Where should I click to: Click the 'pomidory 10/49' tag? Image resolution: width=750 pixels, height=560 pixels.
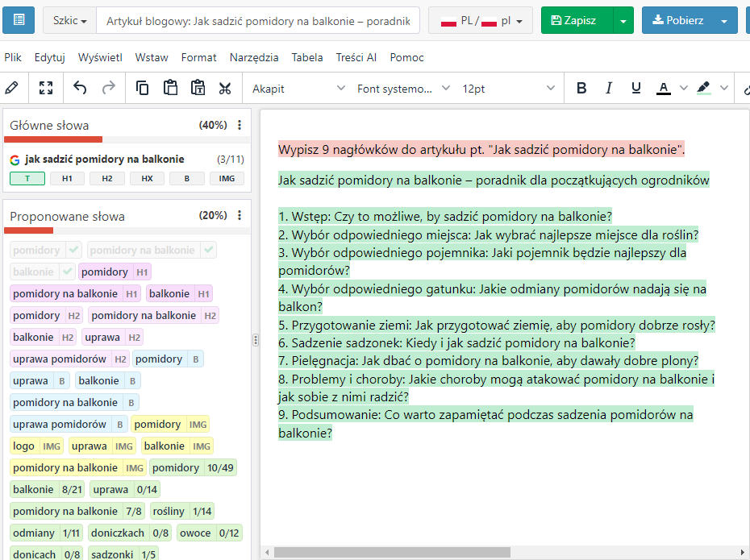(x=193, y=468)
